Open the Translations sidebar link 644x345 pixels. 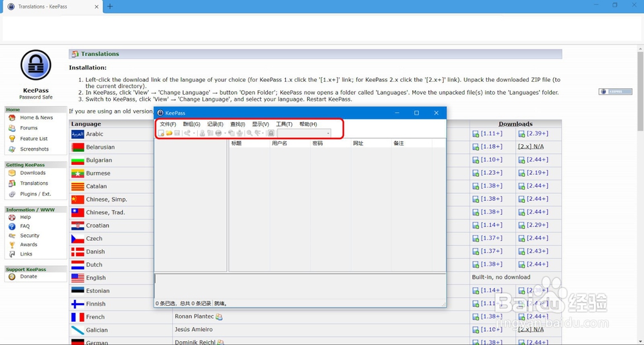pyautogui.click(x=33, y=183)
